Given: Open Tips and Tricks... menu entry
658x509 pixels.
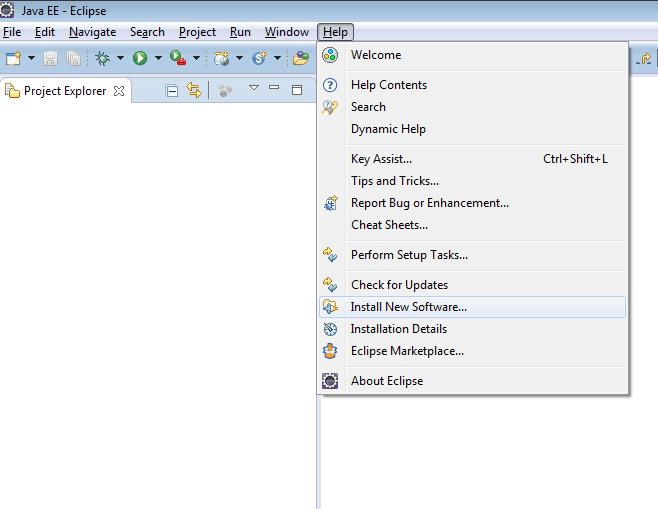Looking at the screenshot, I should point(473,181).
